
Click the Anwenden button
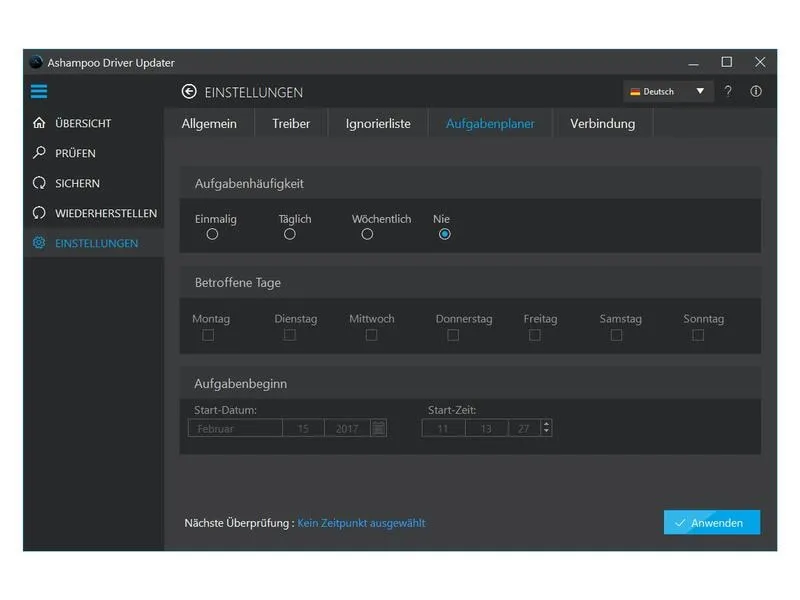(x=712, y=522)
